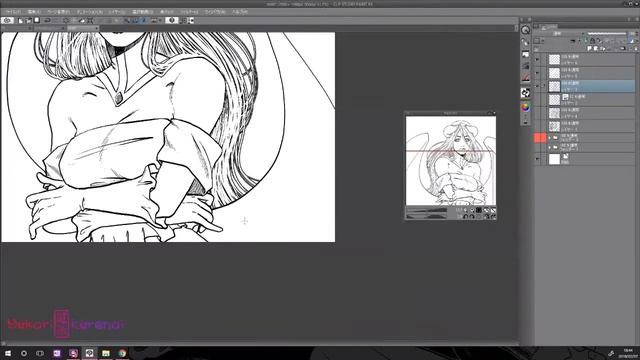This screenshot has width=640, height=360.
Task: Click the Undo icon in command bar
Action: [x=47, y=20]
